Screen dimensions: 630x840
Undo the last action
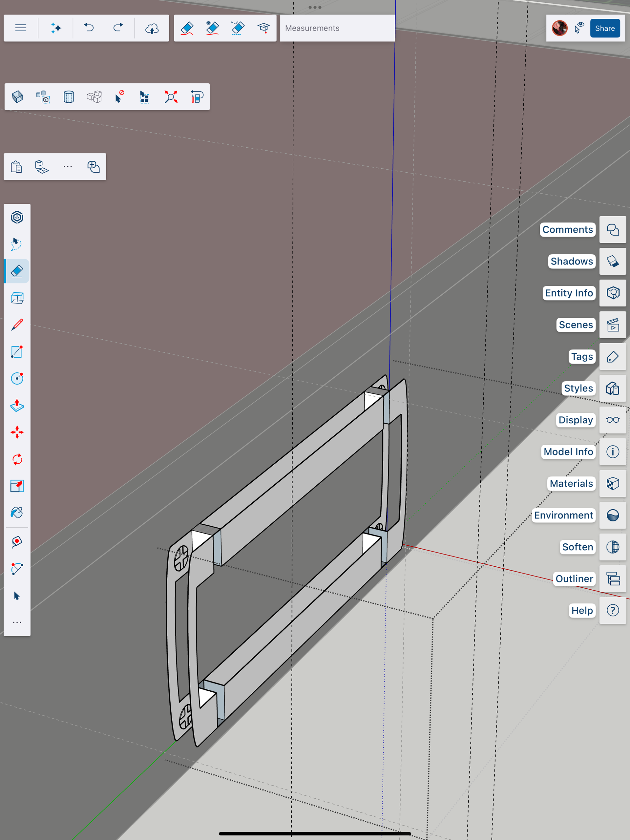pos(89,28)
